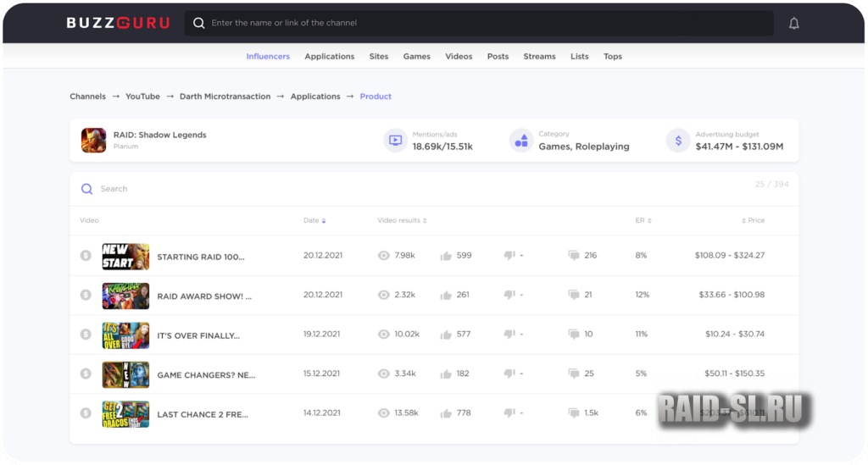868x465 pixels.
Task: Click the magnifier icon in top search bar
Action: (199, 24)
